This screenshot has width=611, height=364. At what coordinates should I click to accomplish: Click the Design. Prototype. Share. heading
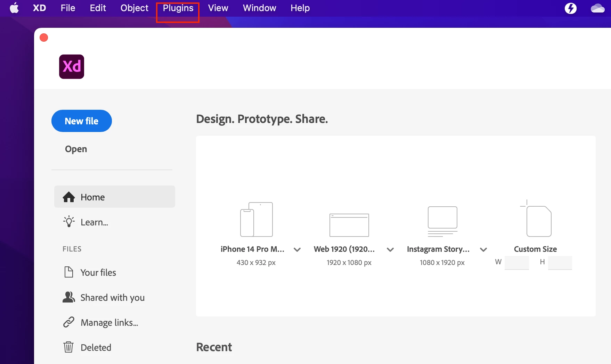pos(262,119)
